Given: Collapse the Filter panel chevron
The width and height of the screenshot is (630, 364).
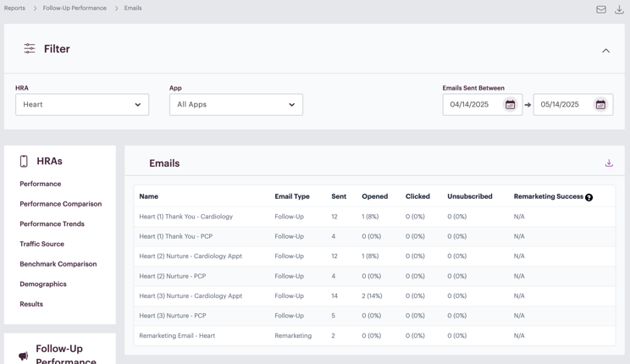Looking at the screenshot, I should click(606, 51).
